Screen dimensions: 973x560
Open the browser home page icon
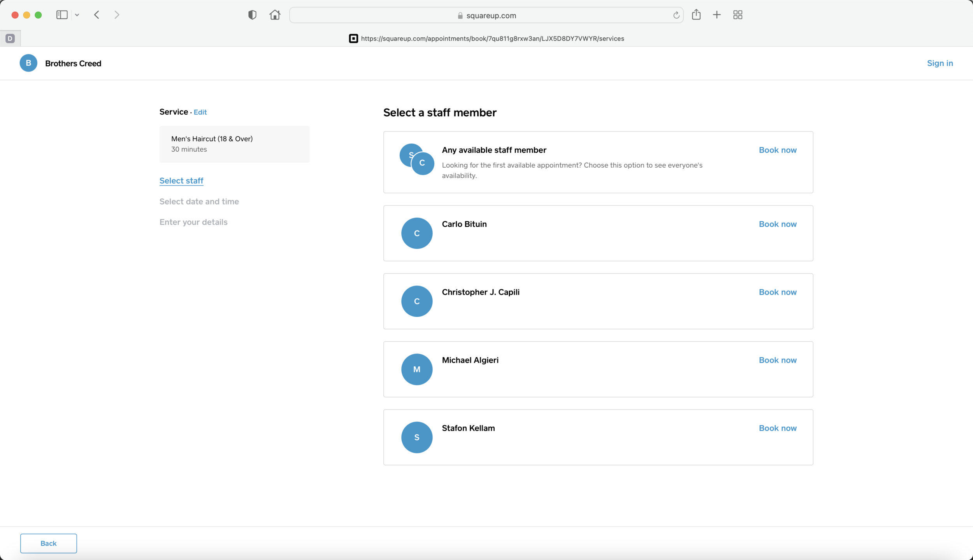click(275, 15)
